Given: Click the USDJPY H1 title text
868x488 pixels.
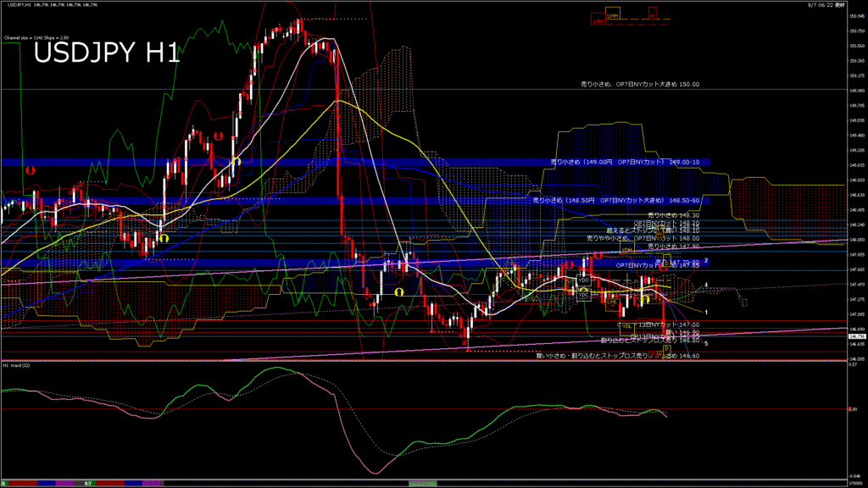Looking at the screenshot, I should (x=106, y=53).
